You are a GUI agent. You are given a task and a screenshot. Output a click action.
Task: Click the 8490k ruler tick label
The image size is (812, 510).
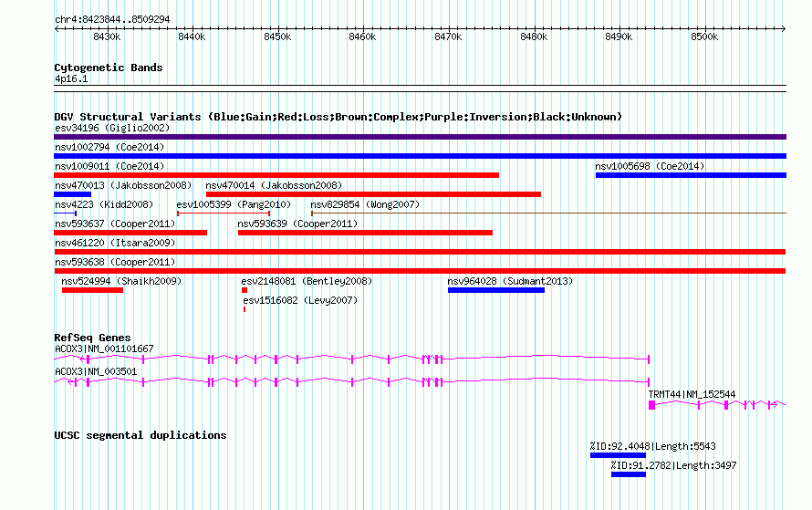pos(619,37)
